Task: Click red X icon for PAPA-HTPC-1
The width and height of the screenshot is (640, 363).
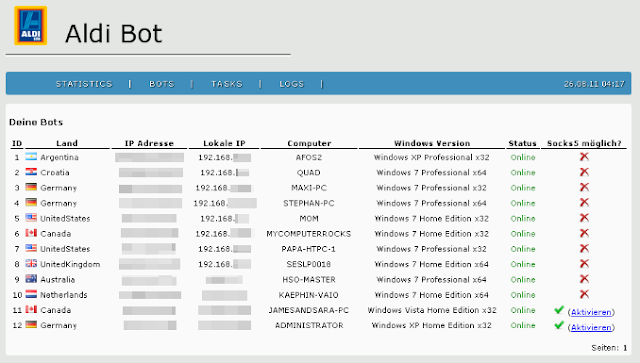Action: point(584,248)
